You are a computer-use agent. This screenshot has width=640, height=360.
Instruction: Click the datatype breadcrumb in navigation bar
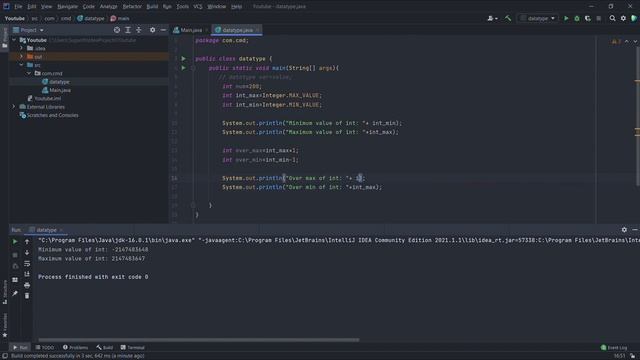[x=91, y=18]
